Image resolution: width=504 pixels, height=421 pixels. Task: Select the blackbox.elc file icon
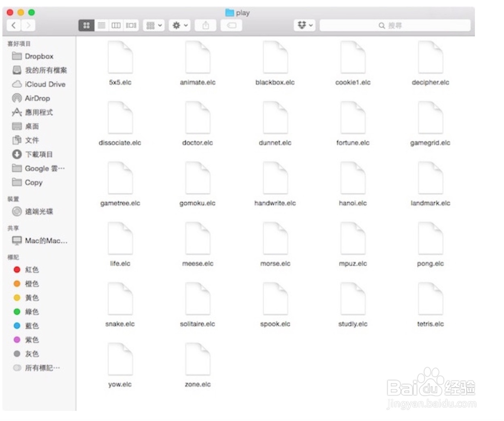(x=275, y=57)
